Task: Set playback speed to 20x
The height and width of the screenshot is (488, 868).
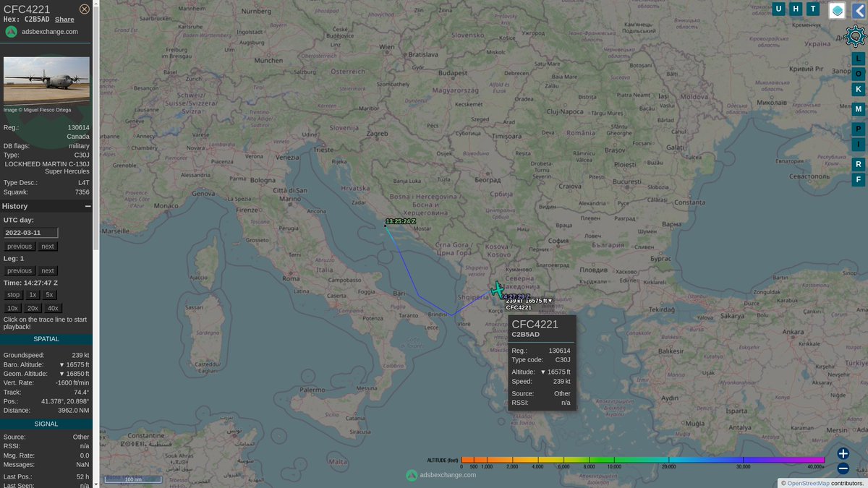Action: click(x=33, y=308)
